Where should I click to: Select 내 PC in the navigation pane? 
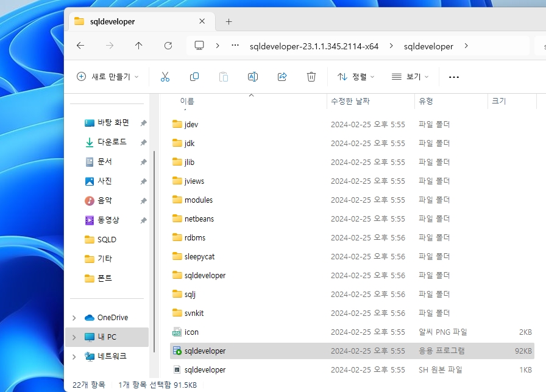(107, 337)
